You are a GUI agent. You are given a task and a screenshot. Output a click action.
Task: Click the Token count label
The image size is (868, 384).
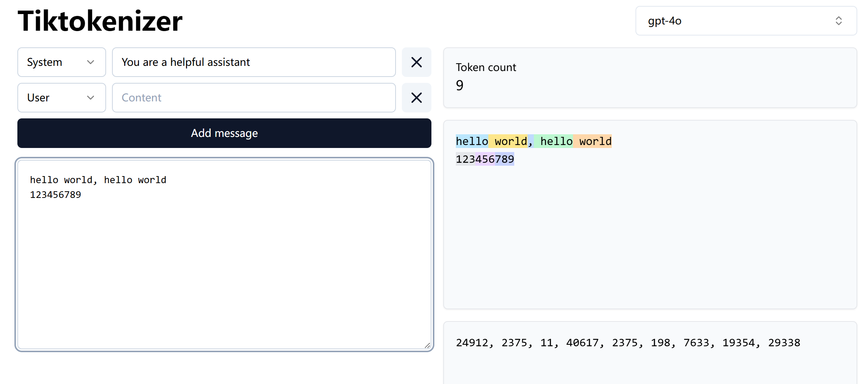tap(486, 67)
